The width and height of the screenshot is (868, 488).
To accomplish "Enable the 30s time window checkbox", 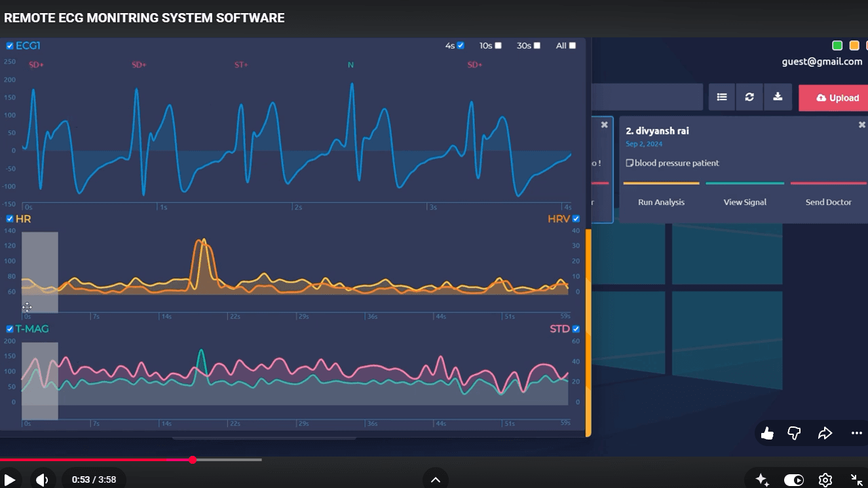I will (x=537, y=45).
